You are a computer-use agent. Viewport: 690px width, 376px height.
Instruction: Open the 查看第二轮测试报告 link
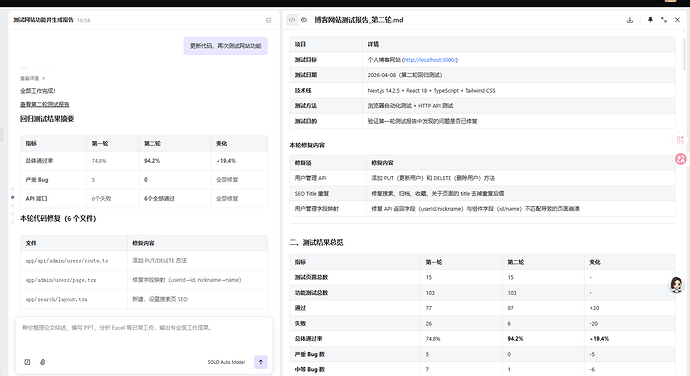click(x=44, y=104)
